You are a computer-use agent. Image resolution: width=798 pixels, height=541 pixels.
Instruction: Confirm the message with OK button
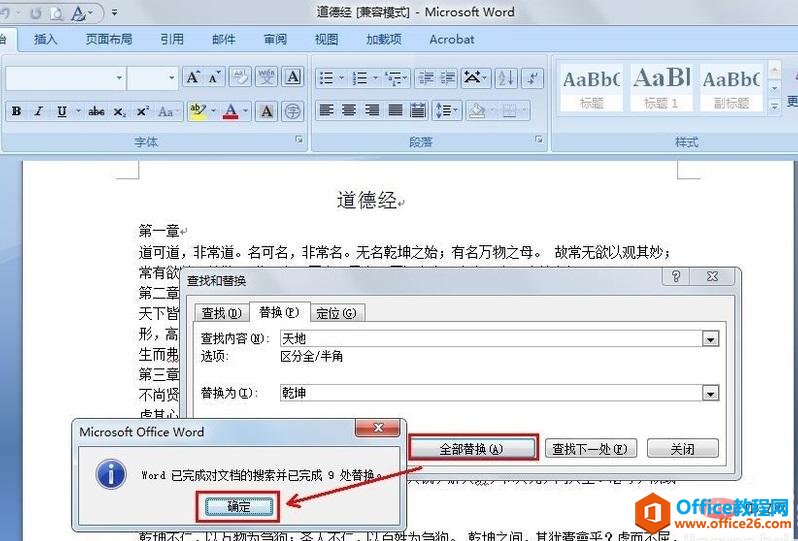(x=239, y=506)
